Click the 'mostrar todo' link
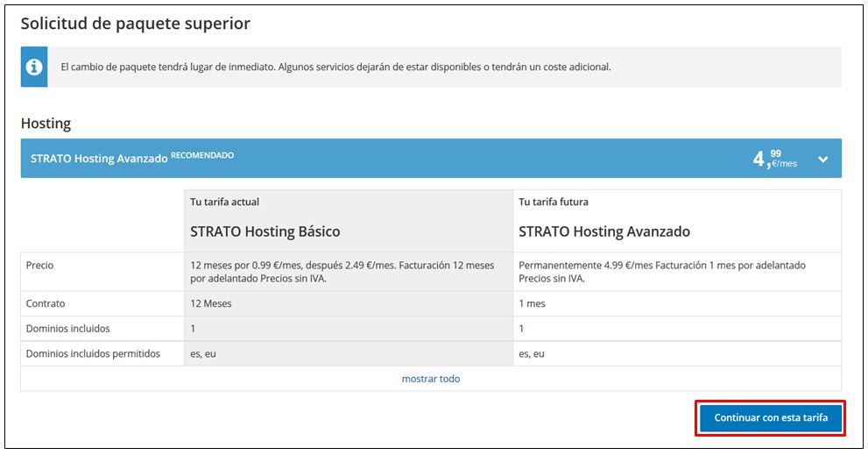The width and height of the screenshot is (868, 455). coord(430,379)
